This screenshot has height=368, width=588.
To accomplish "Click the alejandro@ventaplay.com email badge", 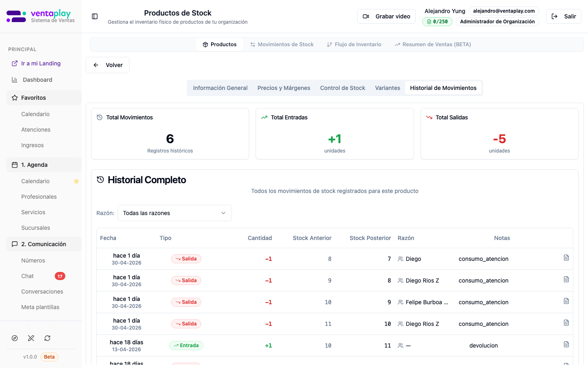I will [x=504, y=11].
